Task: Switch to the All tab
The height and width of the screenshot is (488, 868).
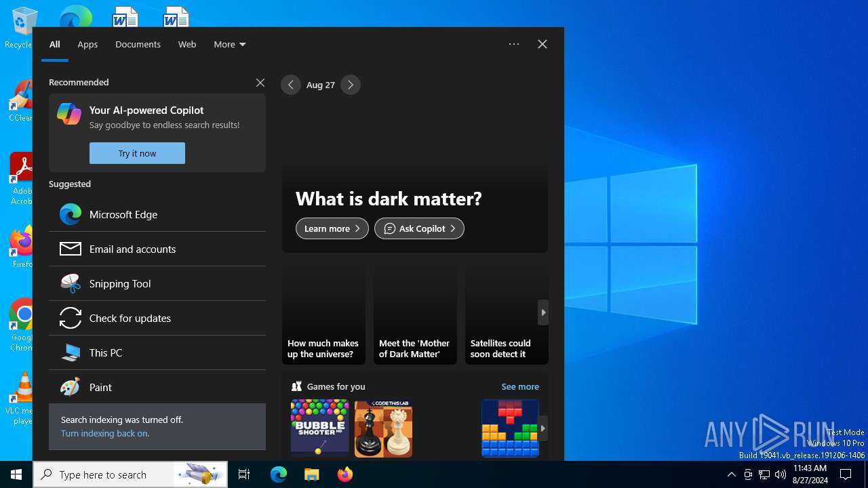Action: [55, 44]
